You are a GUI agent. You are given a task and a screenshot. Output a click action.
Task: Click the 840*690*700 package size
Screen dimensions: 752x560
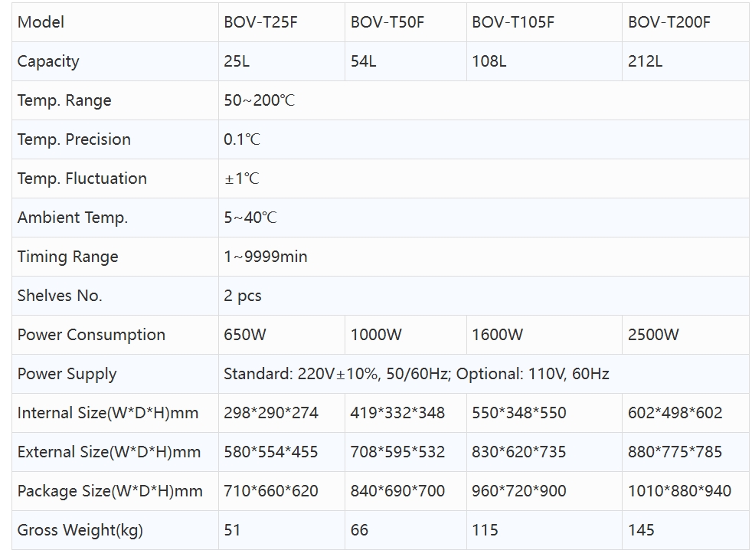tap(397, 491)
